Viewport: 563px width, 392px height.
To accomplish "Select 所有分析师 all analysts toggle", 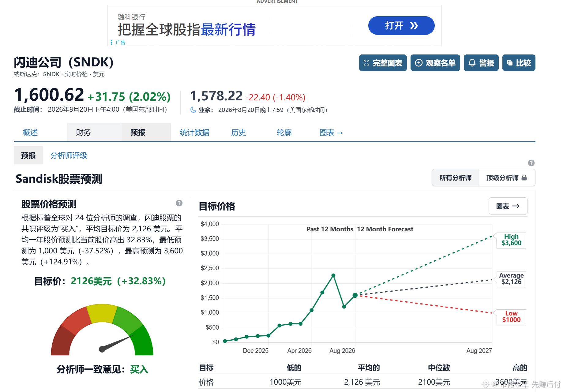I will (x=455, y=177).
